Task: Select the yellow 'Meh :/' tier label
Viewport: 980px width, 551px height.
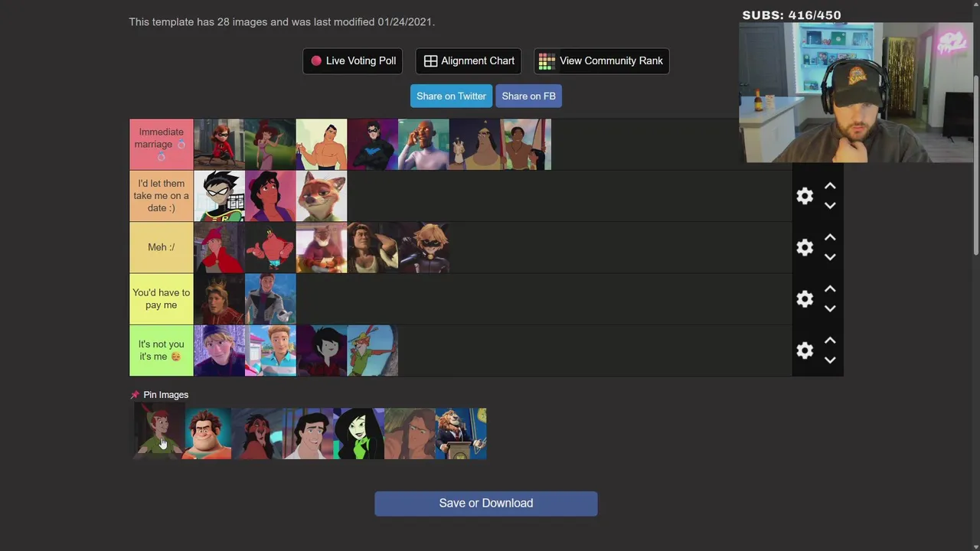Action: coord(162,247)
